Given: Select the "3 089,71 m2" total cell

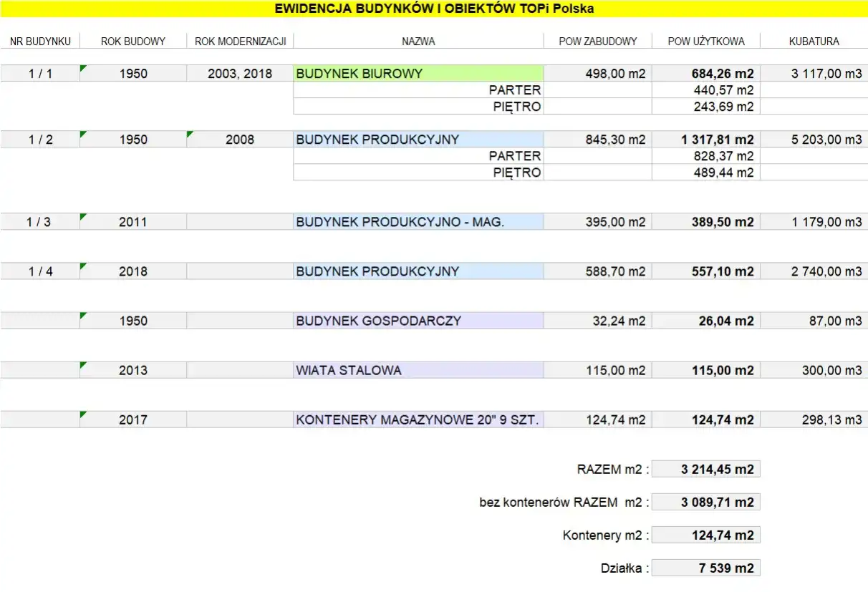Looking at the screenshot, I should click(706, 502).
